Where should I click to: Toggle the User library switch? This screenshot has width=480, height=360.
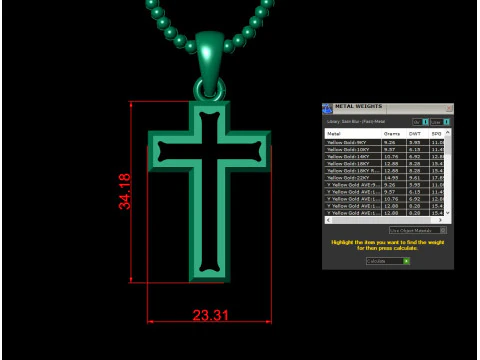tap(446, 122)
